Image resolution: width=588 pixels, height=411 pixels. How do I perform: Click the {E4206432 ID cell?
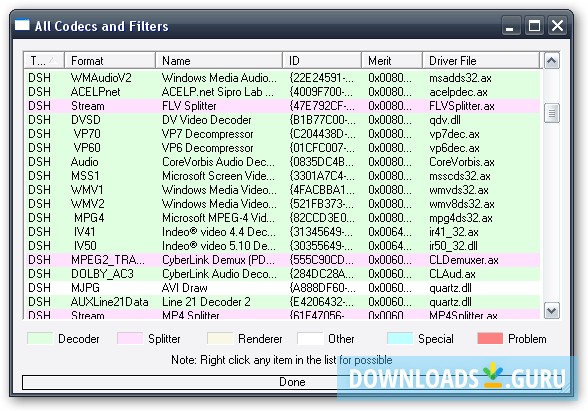(x=321, y=302)
